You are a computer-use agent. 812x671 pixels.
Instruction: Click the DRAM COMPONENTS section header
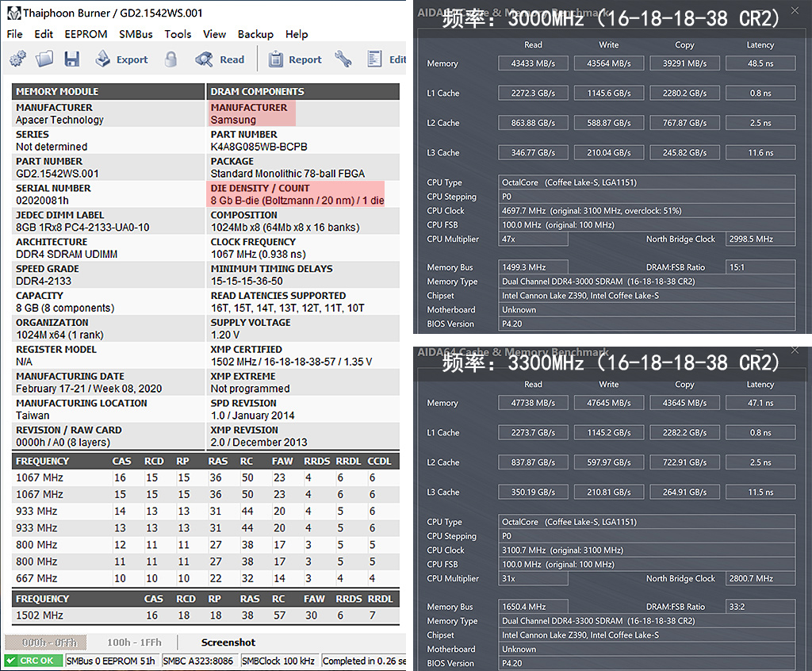[x=304, y=91]
